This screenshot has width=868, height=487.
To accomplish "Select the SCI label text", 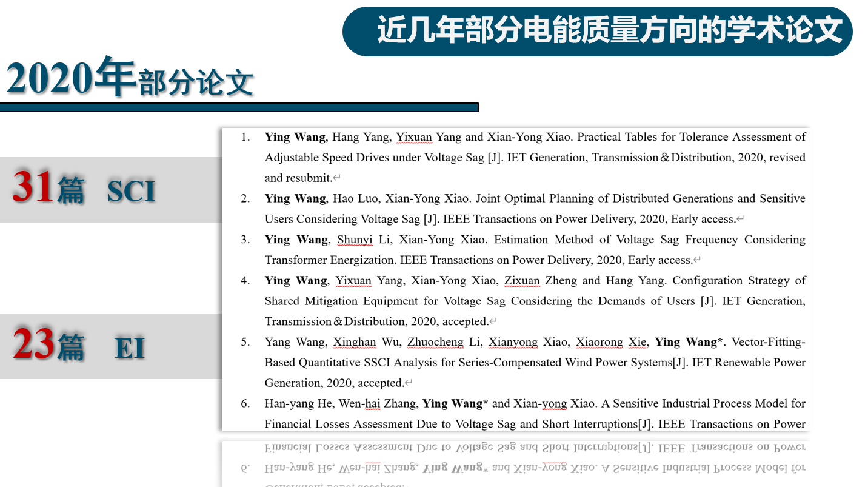I will [x=132, y=192].
